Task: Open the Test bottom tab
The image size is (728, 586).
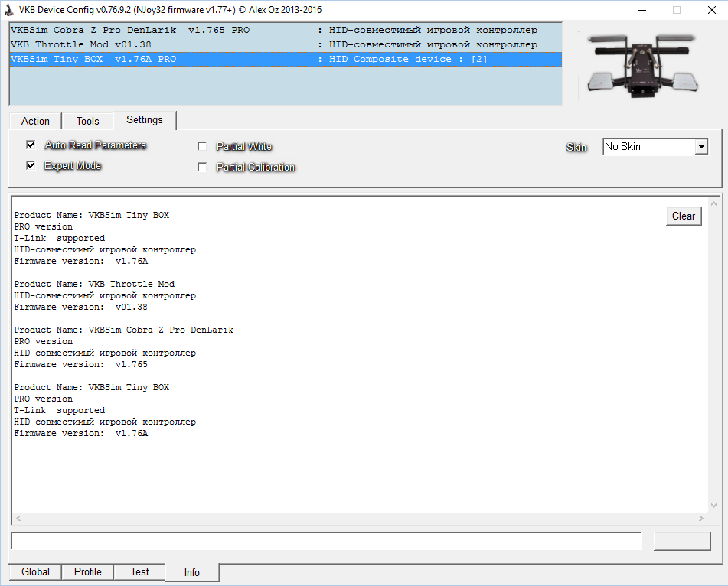Action: [140, 571]
